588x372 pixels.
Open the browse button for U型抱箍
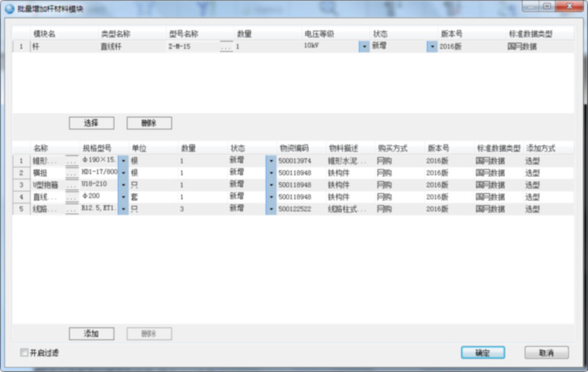[x=72, y=185]
